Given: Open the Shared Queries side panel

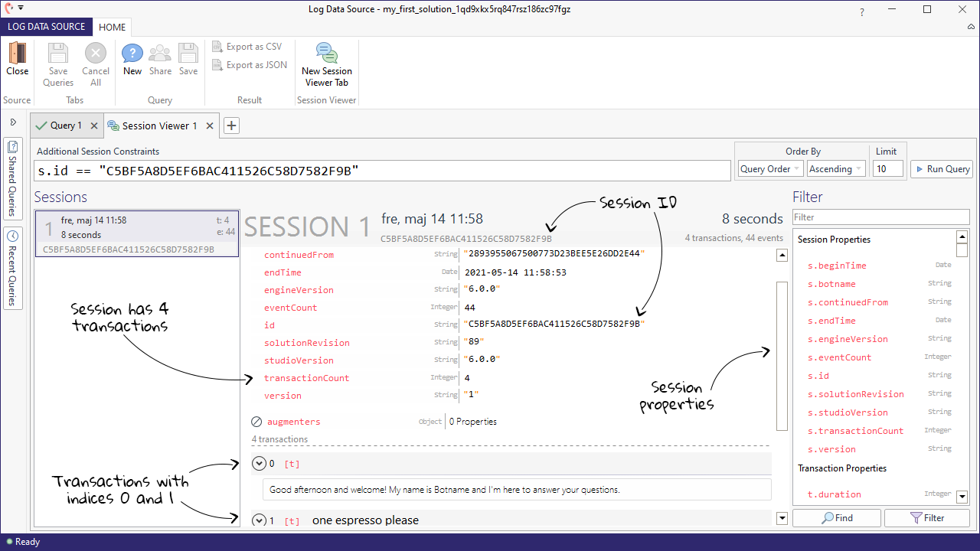Looking at the screenshot, I should click(x=13, y=179).
